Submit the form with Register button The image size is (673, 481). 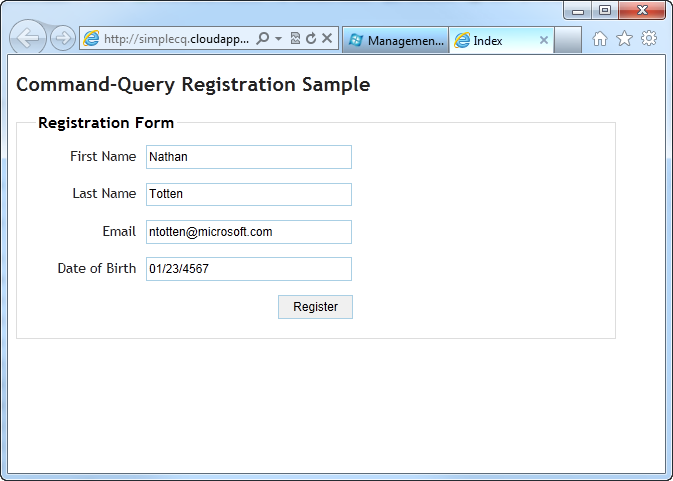click(x=315, y=307)
